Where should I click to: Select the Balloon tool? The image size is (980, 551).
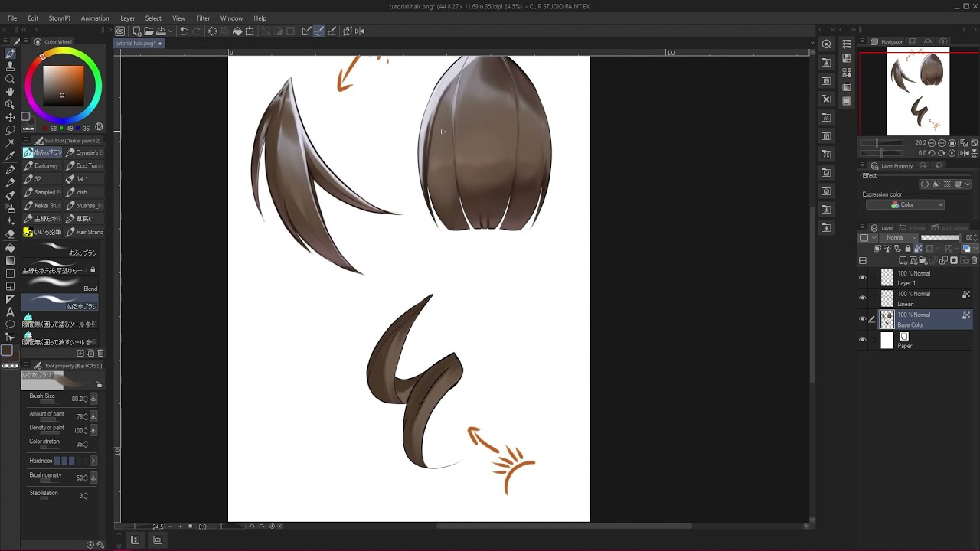click(10, 324)
